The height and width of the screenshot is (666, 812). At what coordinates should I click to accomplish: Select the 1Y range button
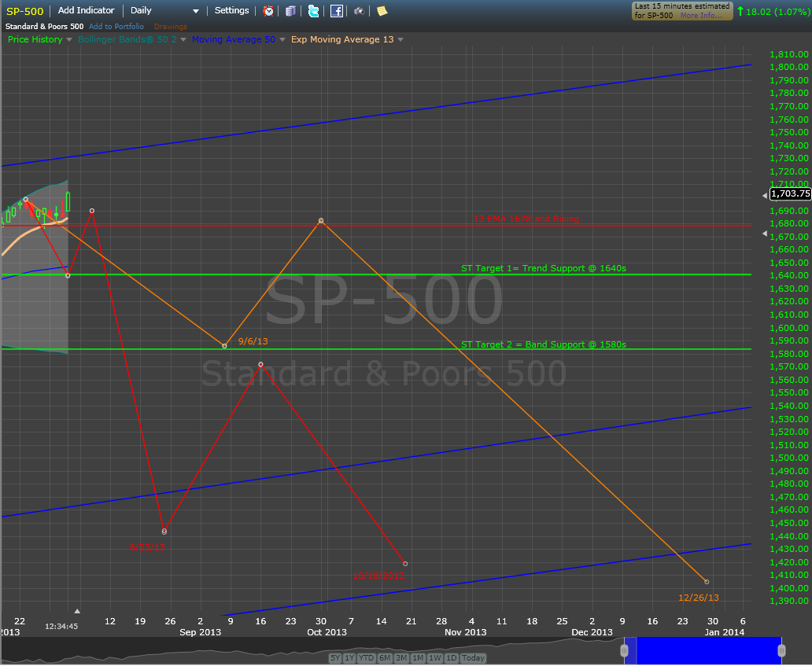[349, 658]
